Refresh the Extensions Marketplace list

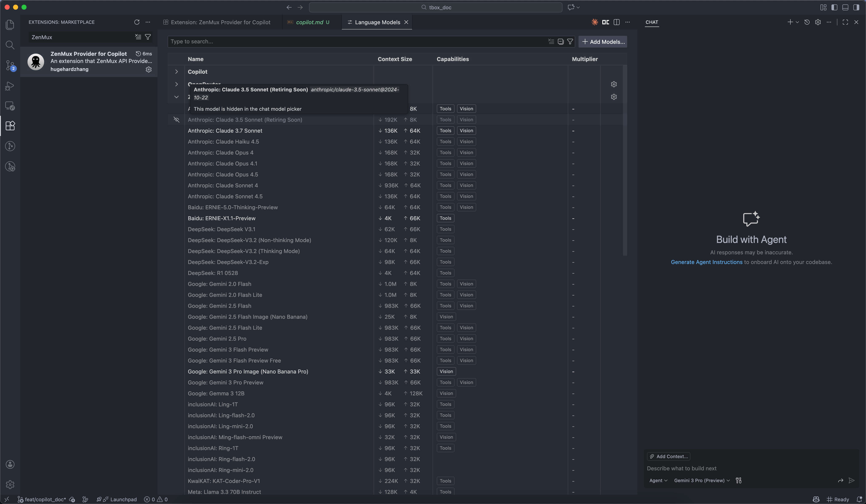click(x=137, y=22)
